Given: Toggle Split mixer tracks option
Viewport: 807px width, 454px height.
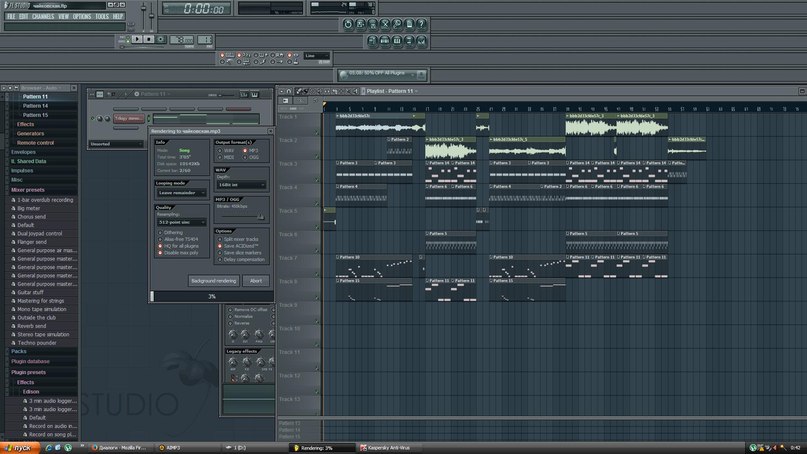Looking at the screenshot, I should pos(238,239).
